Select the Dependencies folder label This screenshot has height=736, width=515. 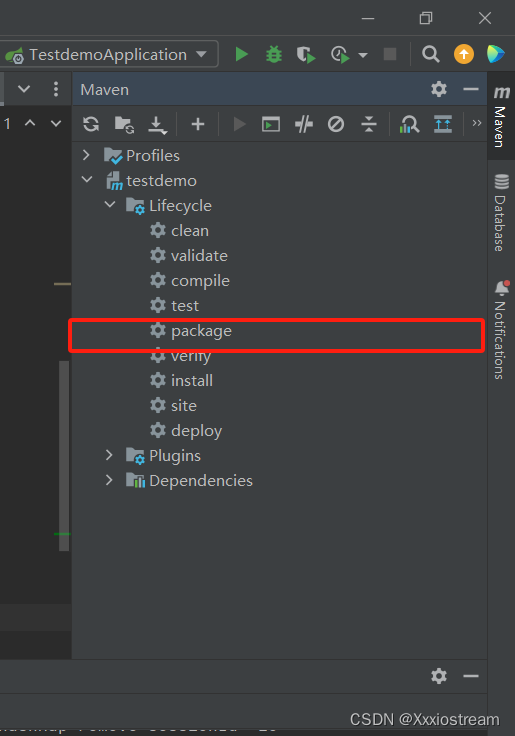201,481
